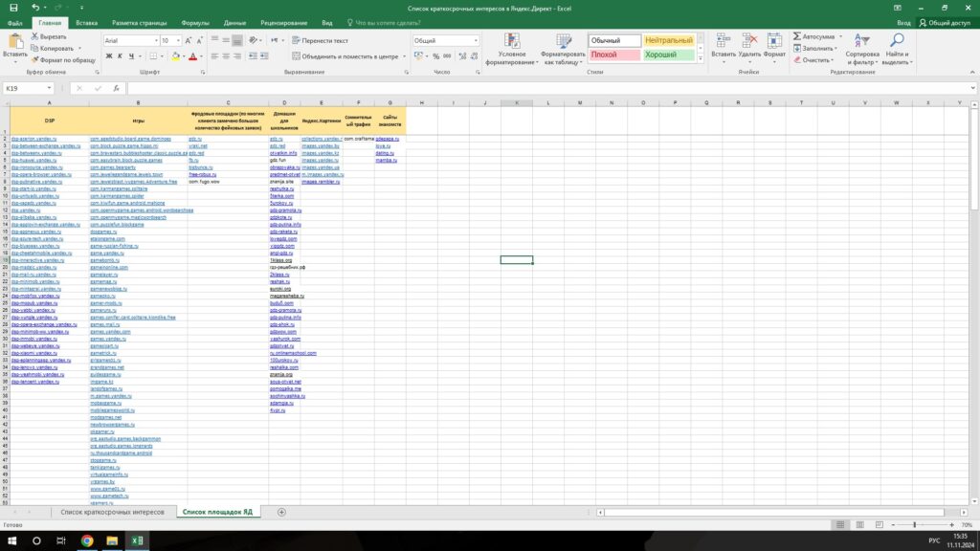Click the text orientation icon
The height and width of the screenshot is (551, 980).
(x=253, y=40)
